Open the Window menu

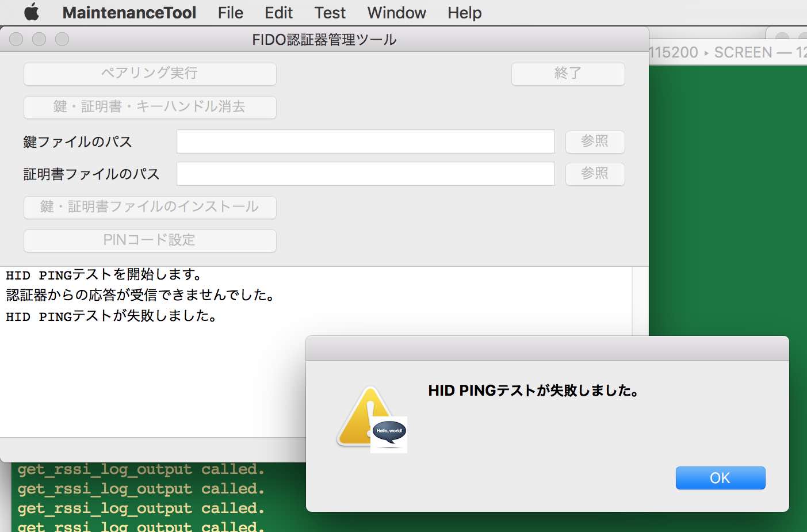[396, 12]
